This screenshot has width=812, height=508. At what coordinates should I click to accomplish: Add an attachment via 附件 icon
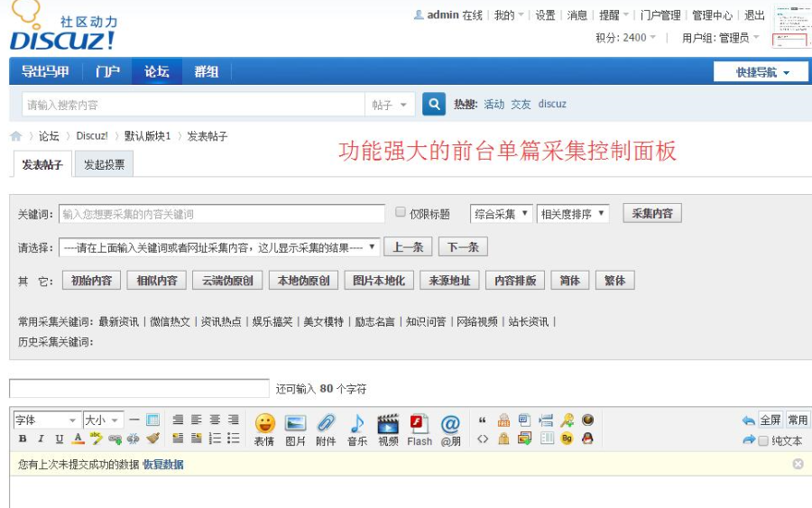tap(327, 429)
